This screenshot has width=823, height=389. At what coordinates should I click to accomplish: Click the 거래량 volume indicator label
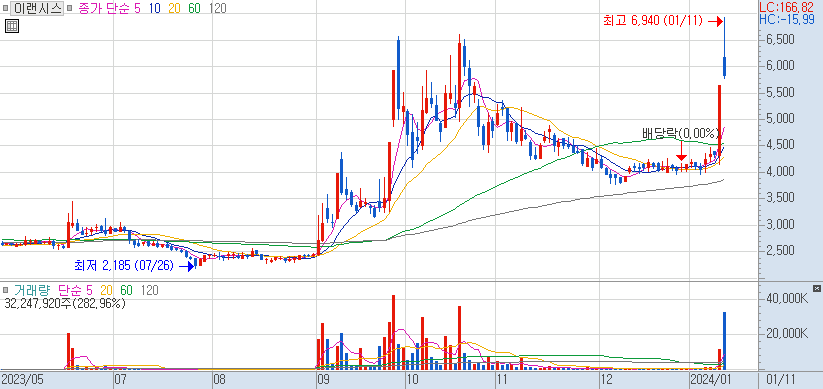pos(32,290)
